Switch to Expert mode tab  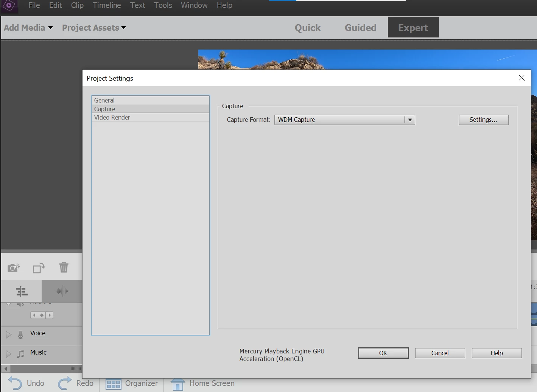pos(413,27)
